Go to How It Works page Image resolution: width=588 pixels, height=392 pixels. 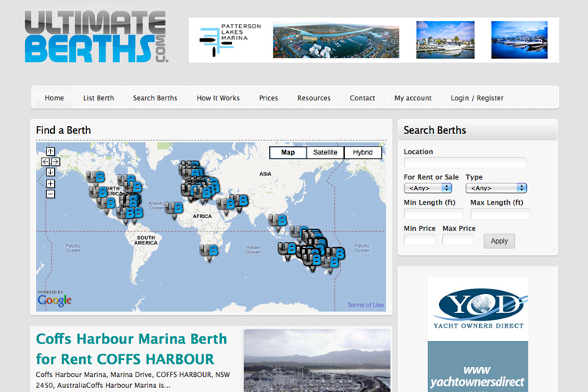pos(218,98)
